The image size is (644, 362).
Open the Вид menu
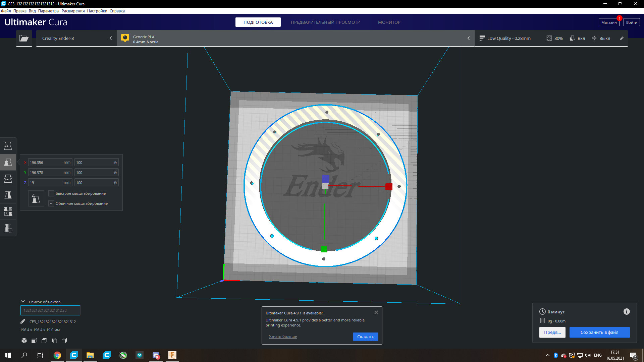pos(32,11)
